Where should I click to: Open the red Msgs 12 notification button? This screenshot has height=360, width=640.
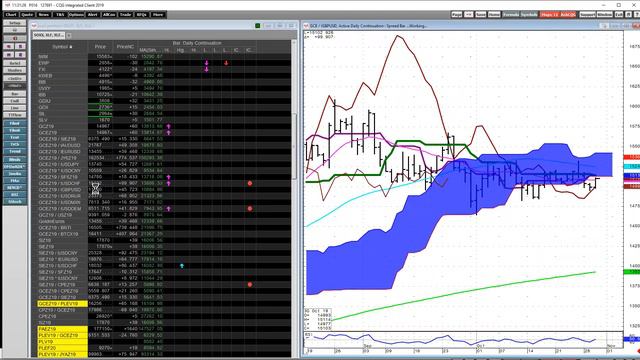coord(549,15)
